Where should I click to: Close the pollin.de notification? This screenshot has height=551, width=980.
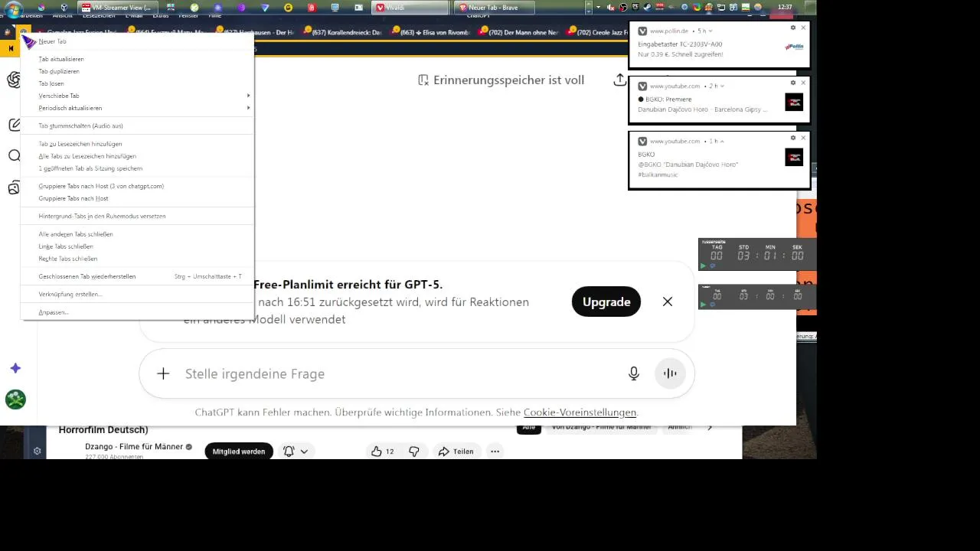pos(803,28)
